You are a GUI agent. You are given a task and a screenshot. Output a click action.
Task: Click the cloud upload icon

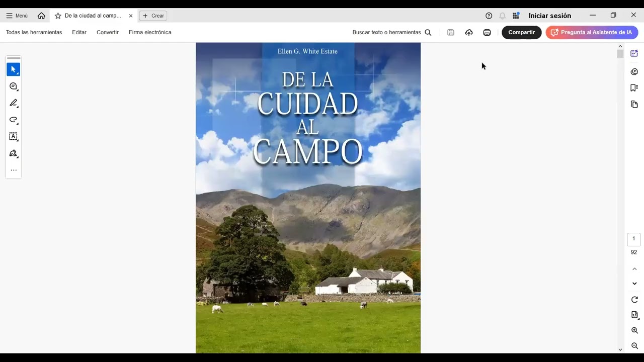click(469, 32)
